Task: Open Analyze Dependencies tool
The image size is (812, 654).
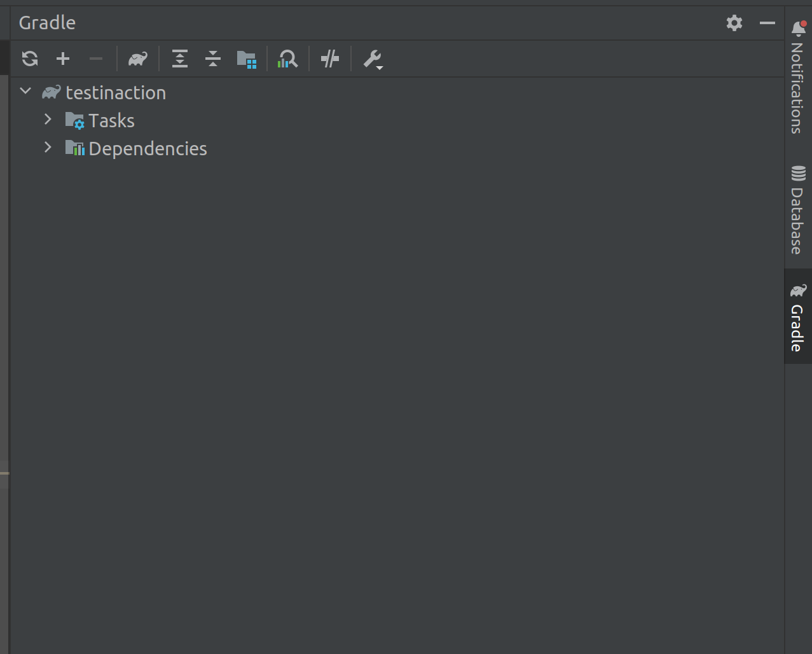Action: [x=288, y=59]
